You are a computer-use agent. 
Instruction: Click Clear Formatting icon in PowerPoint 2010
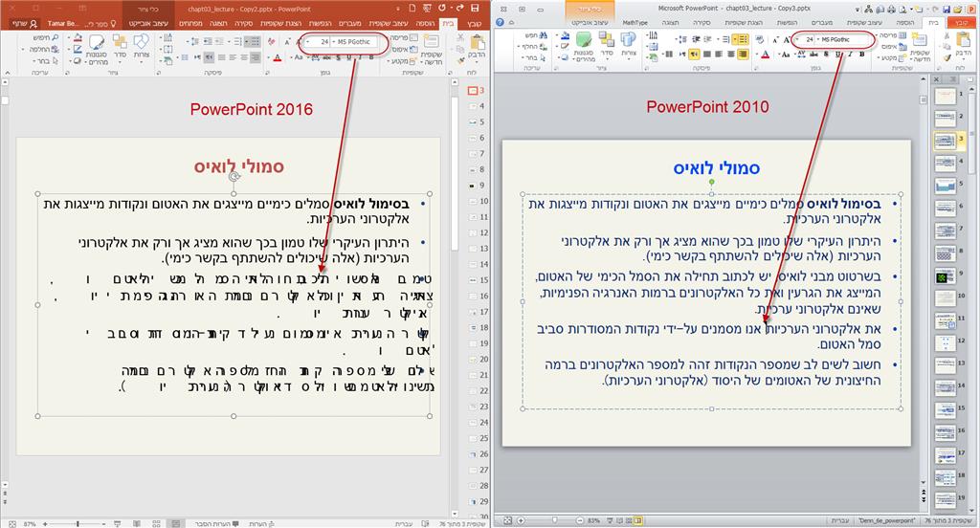click(x=758, y=39)
